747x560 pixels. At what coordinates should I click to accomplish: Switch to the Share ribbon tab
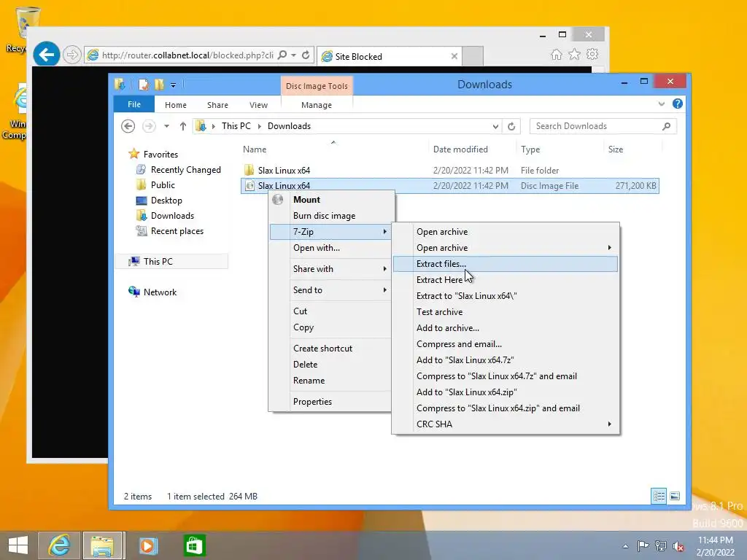(217, 105)
